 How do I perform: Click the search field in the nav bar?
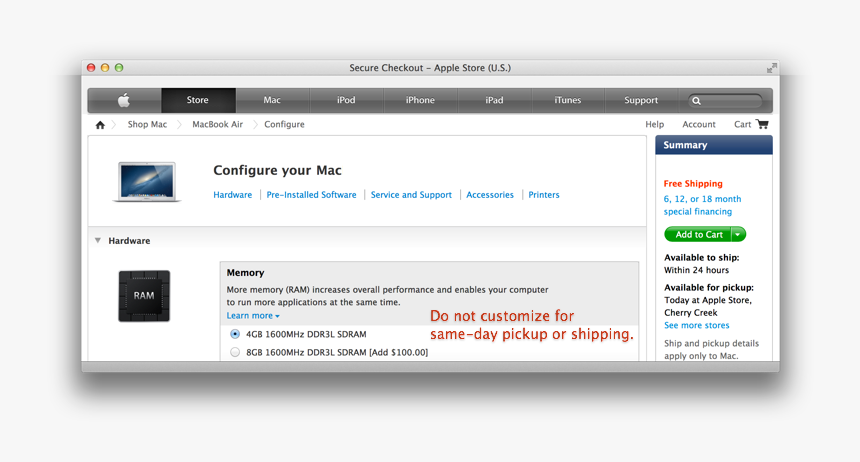click(725, 100)
